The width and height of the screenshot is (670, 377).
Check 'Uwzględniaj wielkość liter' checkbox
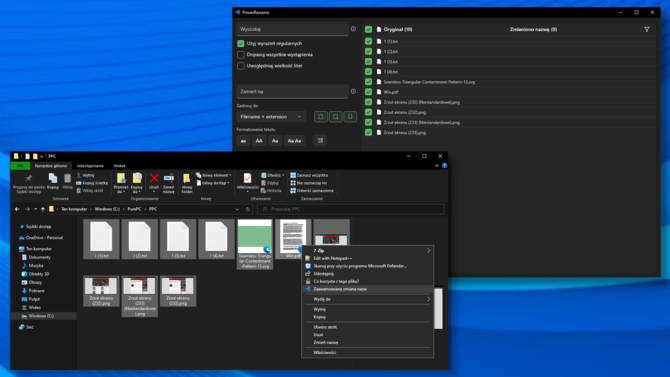241,66
